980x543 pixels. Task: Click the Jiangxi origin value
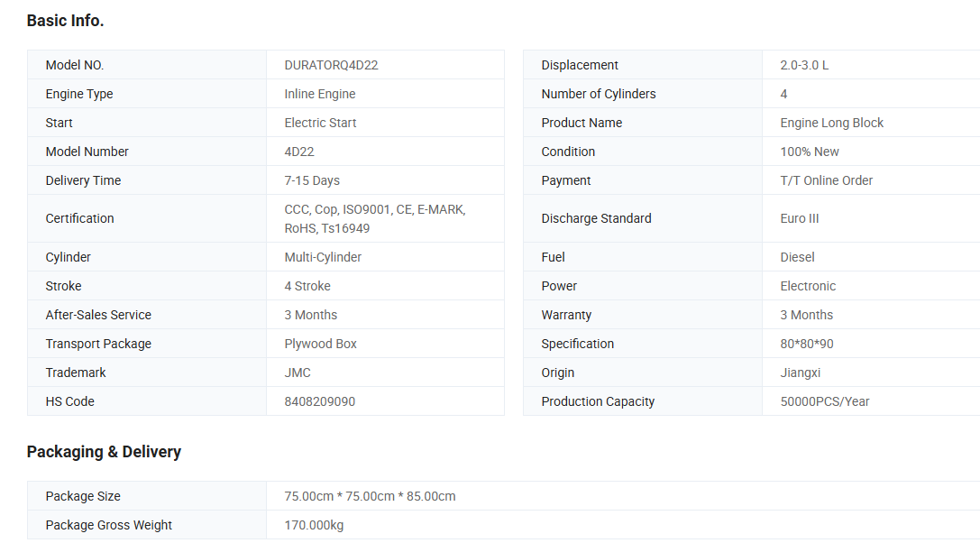tap(800, 373)
